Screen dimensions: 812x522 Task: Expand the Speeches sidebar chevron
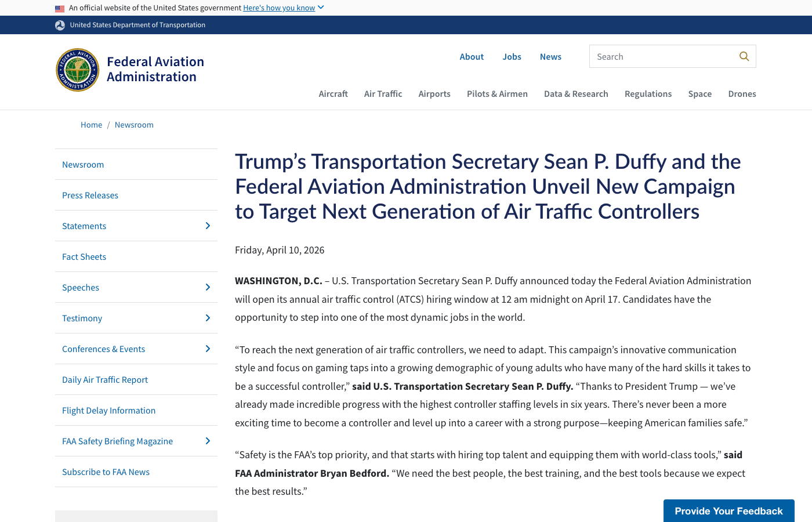[x=208, y=287]
